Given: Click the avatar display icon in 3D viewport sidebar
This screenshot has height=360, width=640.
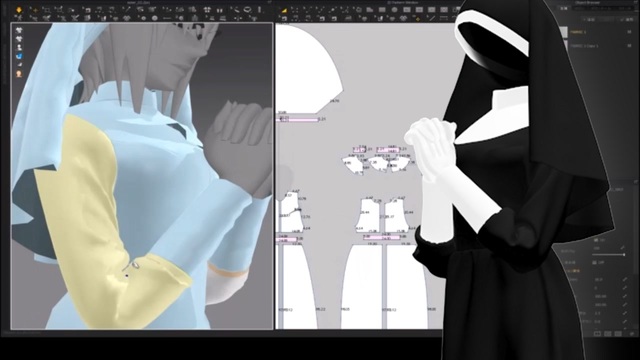Looking at the screenshot, I should click(x=19, y=48).
